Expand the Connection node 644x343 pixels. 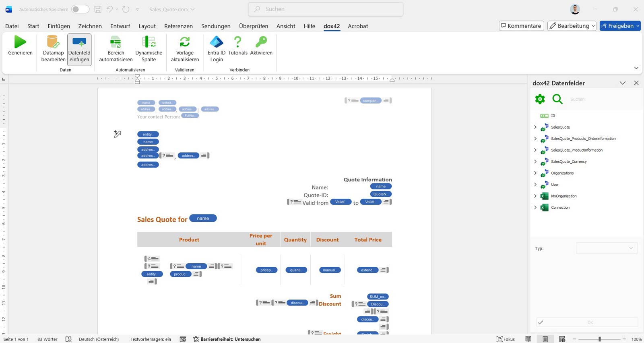(535, 208)
